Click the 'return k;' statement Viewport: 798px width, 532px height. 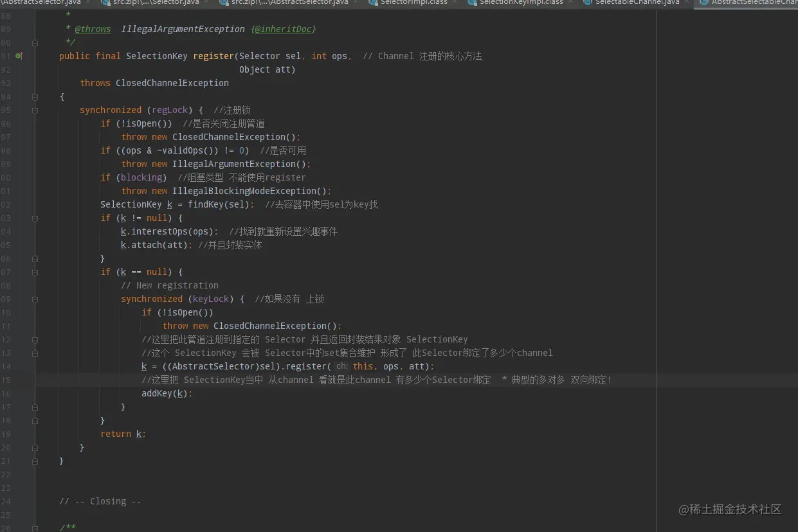(x=123, y=434)
